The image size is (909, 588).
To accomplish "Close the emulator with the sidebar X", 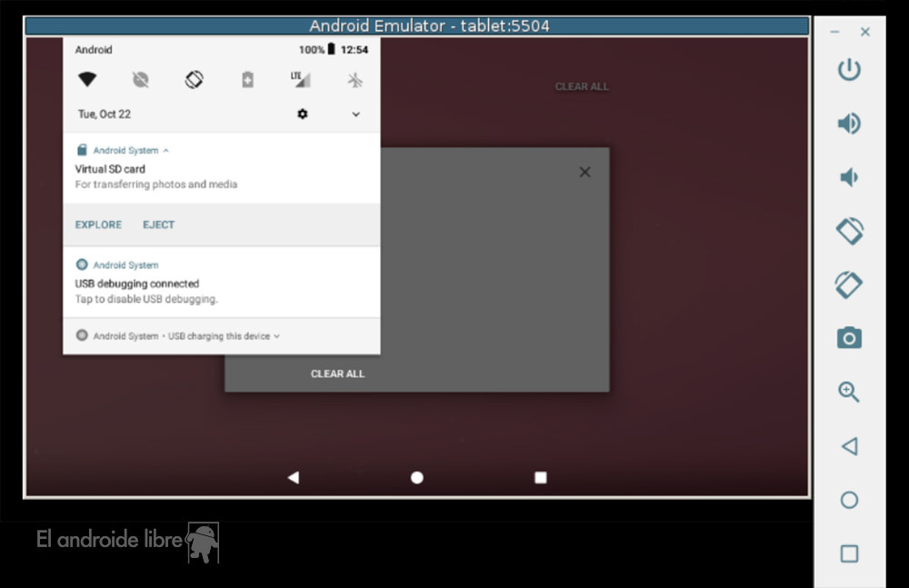I will pyautogui.click(x=865, y=32).
